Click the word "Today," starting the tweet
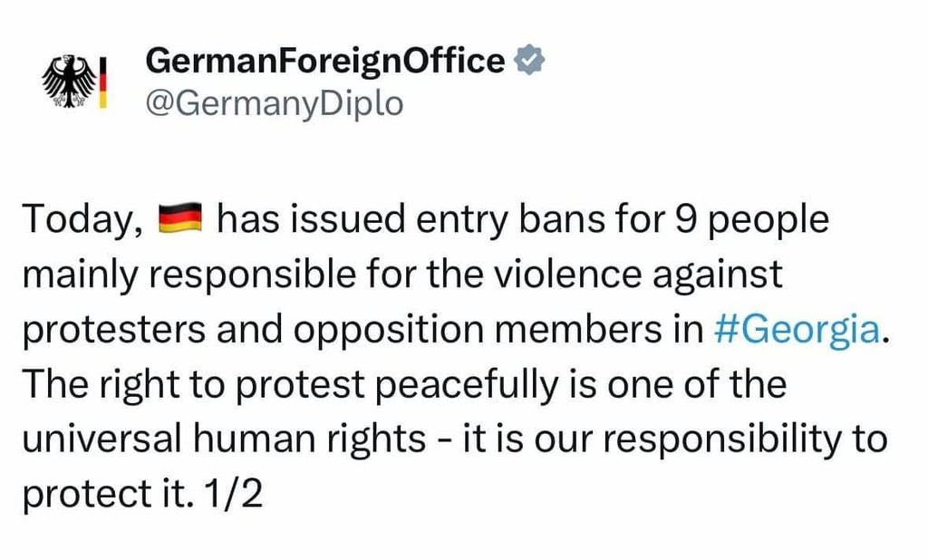The width and height of the screenshot is (928, 560). click(82, 220)
